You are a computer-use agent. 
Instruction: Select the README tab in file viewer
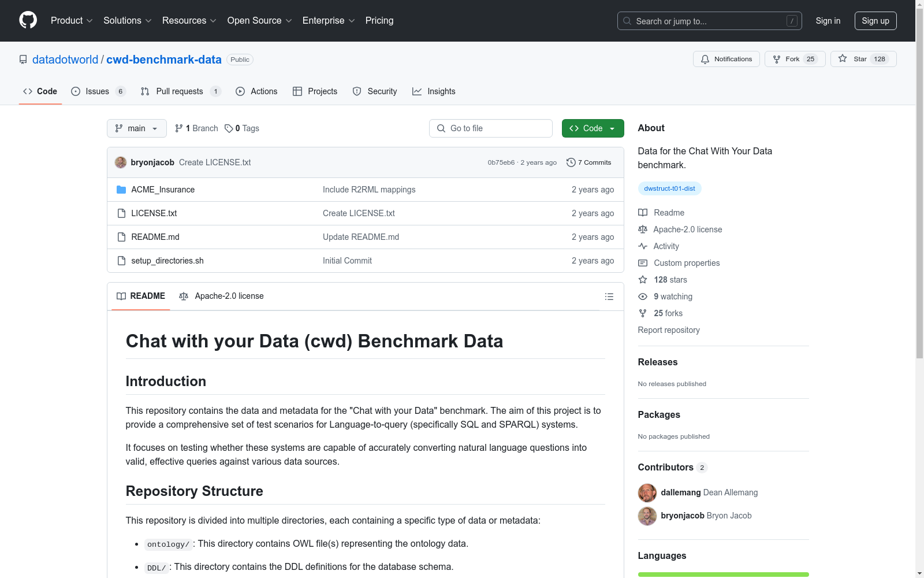pos(141,296)
